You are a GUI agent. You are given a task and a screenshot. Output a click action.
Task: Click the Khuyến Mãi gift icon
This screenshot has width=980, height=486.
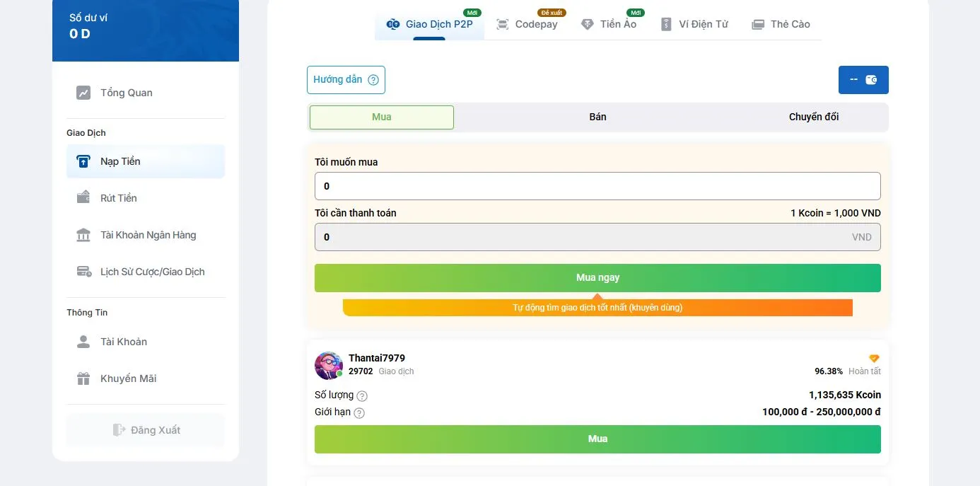[83, 378]
